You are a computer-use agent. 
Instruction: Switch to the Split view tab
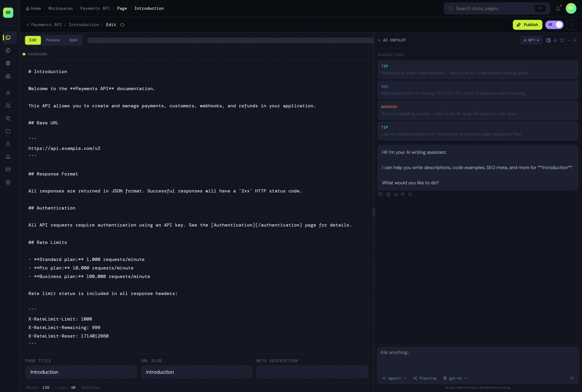(x=73, y=40)
